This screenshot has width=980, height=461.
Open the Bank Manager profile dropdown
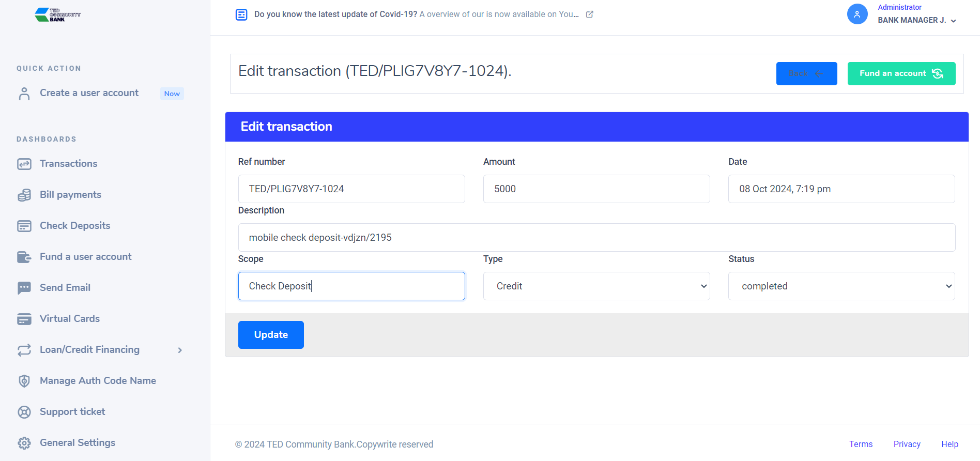point(916,20)
